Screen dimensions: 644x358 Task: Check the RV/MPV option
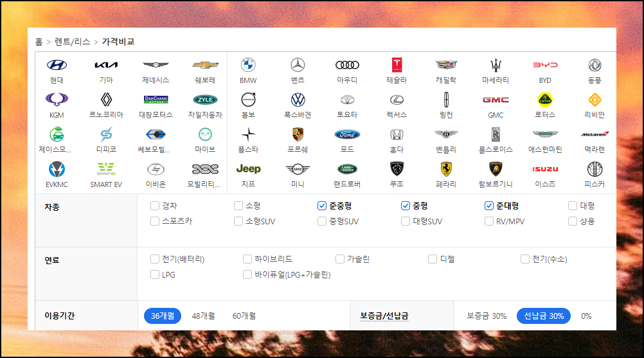click(488, 221)
